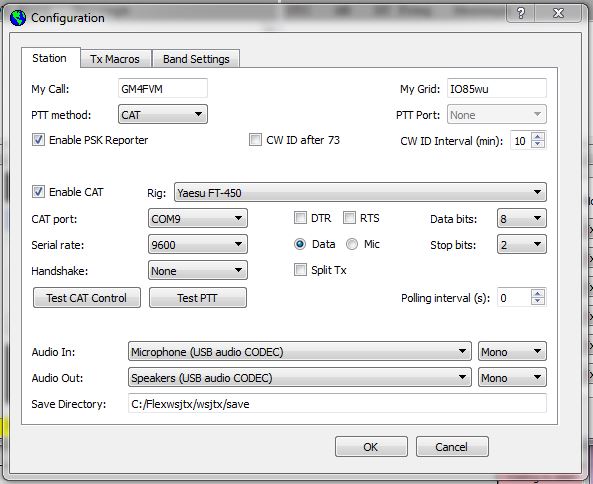
Task: Open the CAT port dropdown
Action: click(197, 218)
